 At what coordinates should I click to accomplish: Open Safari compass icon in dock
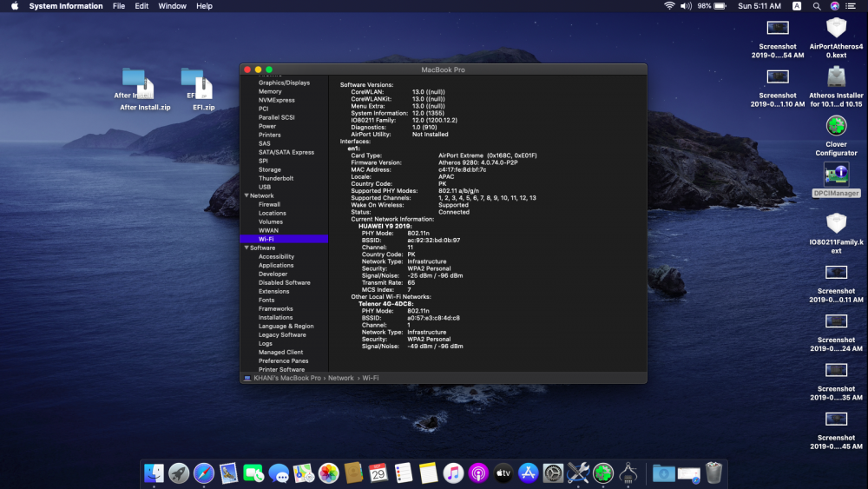click(x=204, y=473)
